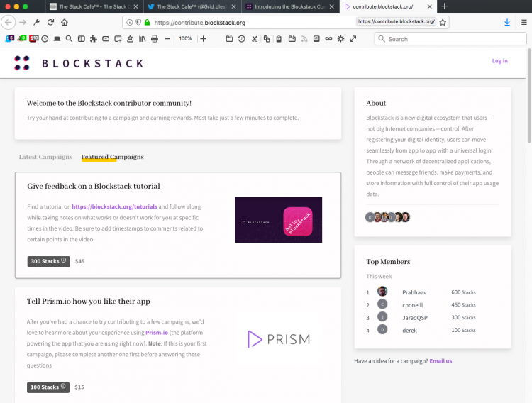Click in the browser Search field
532x403 pixels.
pyautogui.click(x=450, y=39)
